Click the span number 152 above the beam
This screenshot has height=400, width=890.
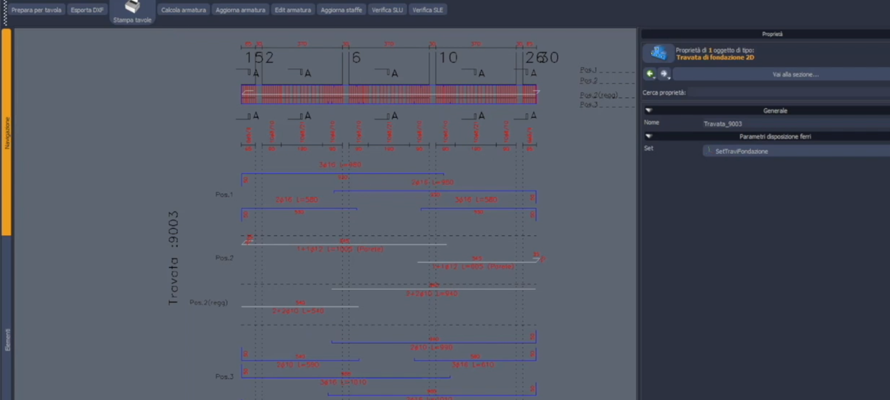[x=259, y=58]
